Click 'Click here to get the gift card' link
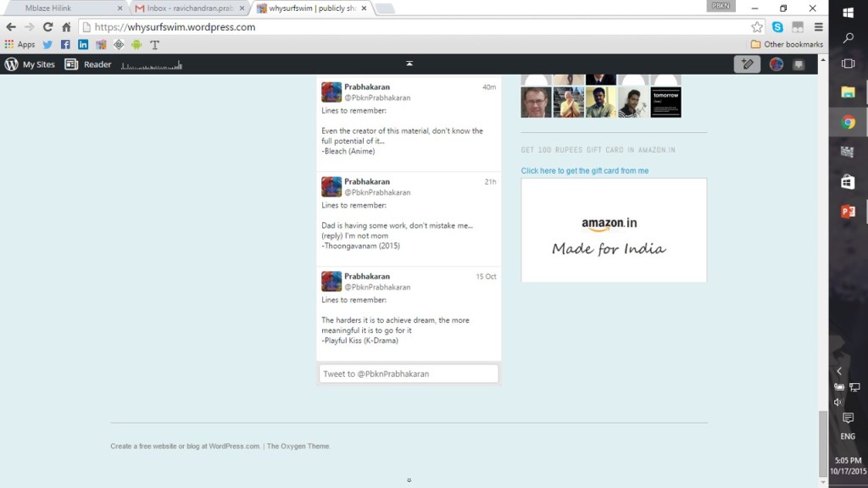Image resolution: width=868 pixels, height=488 pixels. point(585,171)
